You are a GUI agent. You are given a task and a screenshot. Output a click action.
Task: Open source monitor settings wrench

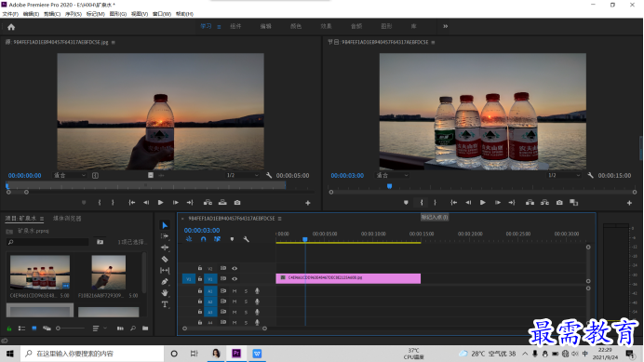tap(269, 176)
